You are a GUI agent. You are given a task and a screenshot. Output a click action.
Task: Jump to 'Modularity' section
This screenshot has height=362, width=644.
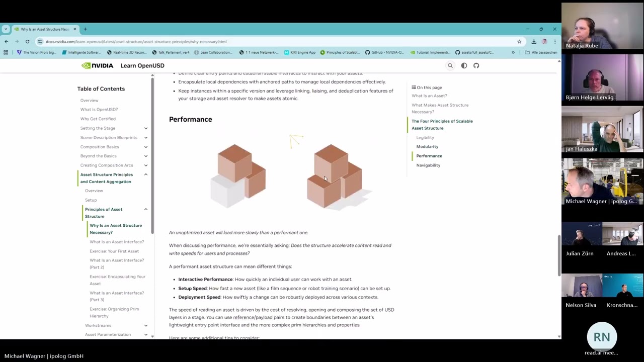pos(427,146)
